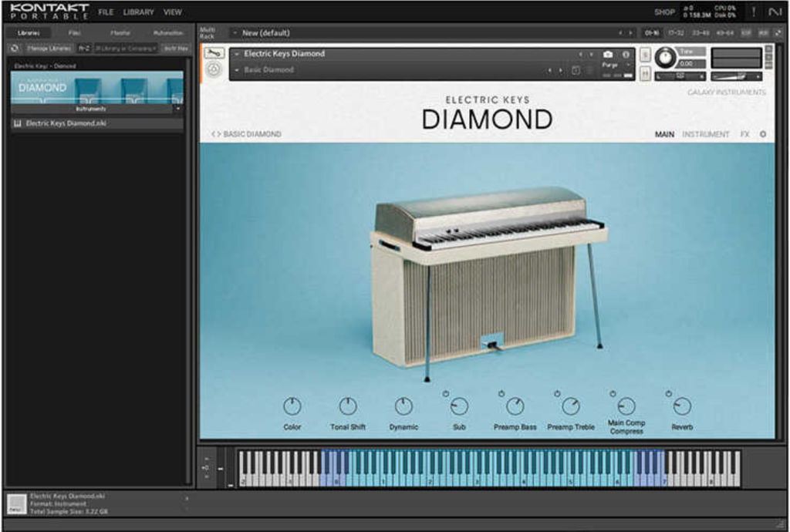
Task: Toggle the Preamp Bass power button
Action: click(x=501, y=393)
